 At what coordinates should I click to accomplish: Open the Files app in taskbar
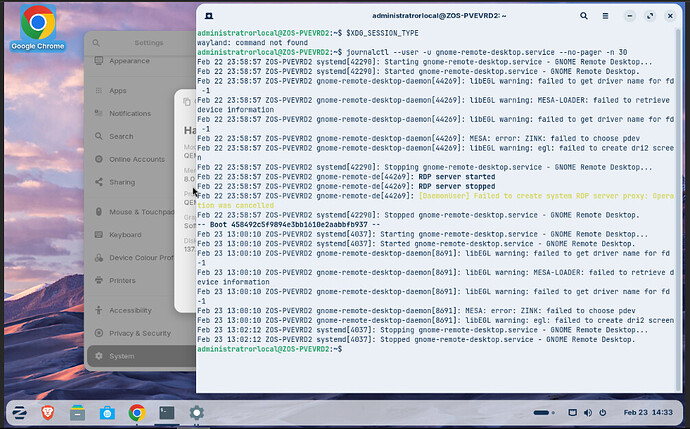[x=77, y=413]
